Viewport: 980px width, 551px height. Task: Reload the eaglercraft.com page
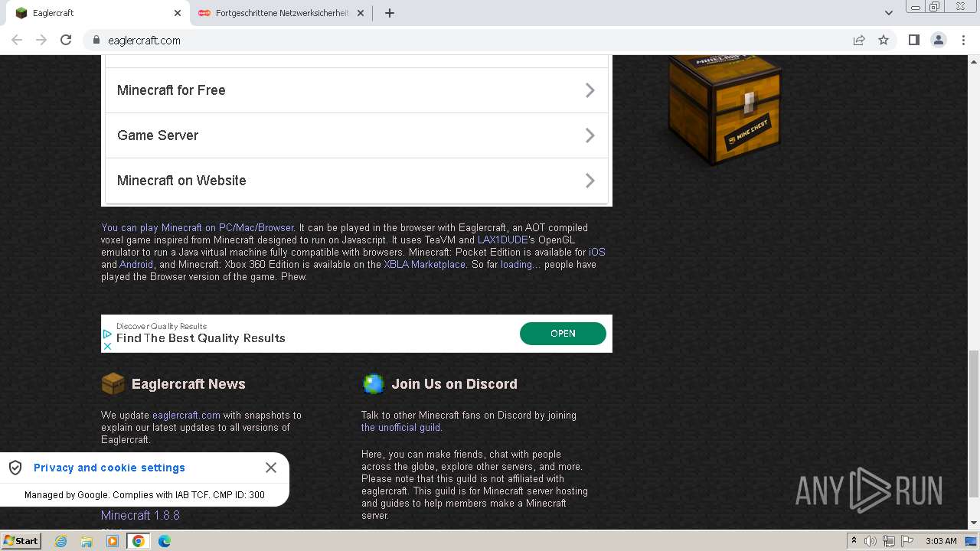point(66,40)
